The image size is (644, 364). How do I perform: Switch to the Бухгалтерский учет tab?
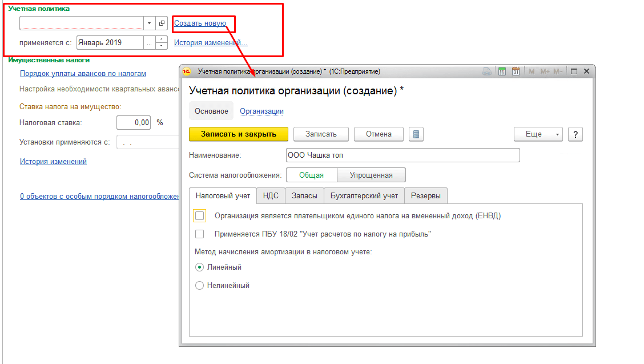pos(364,196)
